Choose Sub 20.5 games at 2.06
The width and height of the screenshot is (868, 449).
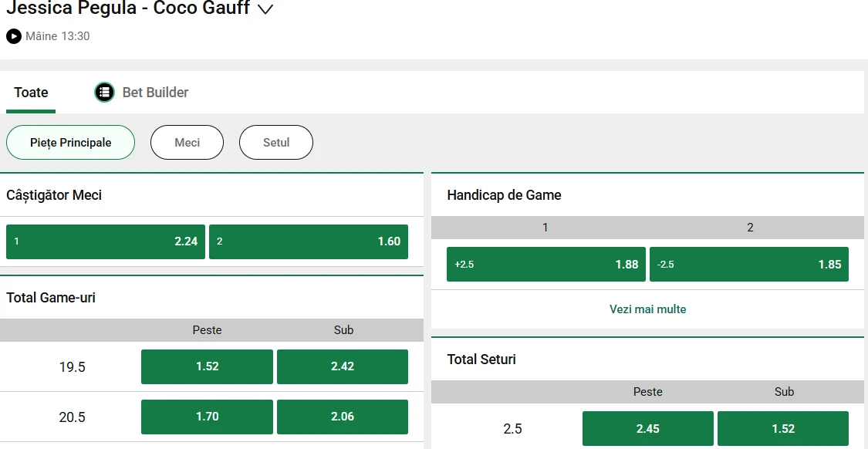coord(343,417)
